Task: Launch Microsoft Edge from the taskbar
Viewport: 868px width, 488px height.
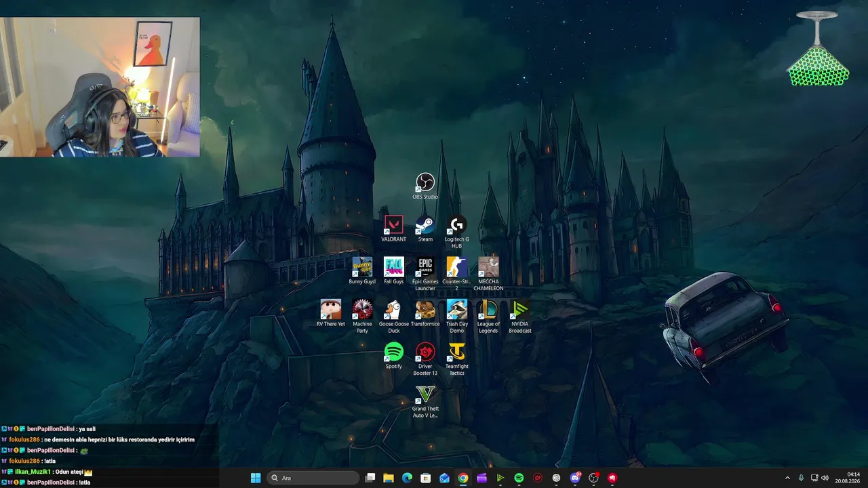Action: pyautogui.click(x=407, y=478)
